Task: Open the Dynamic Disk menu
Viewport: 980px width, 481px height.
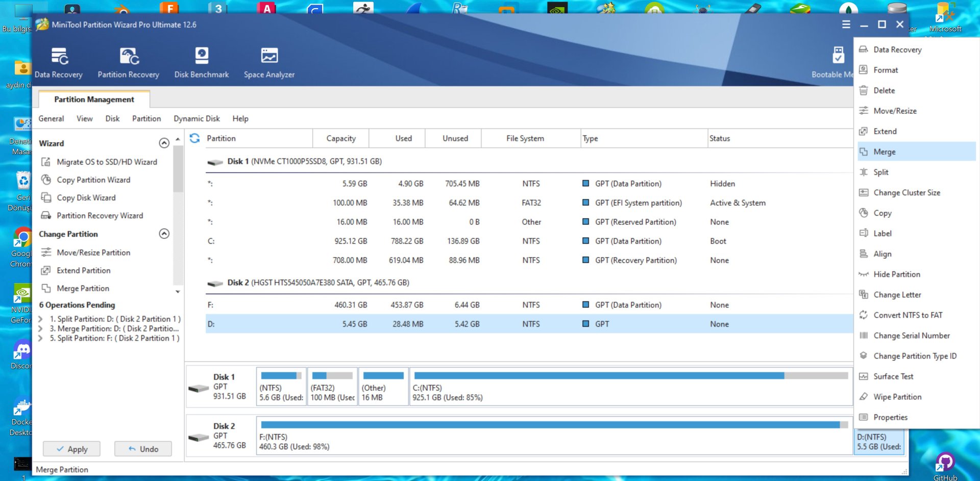Action: [x=197, y=119]
